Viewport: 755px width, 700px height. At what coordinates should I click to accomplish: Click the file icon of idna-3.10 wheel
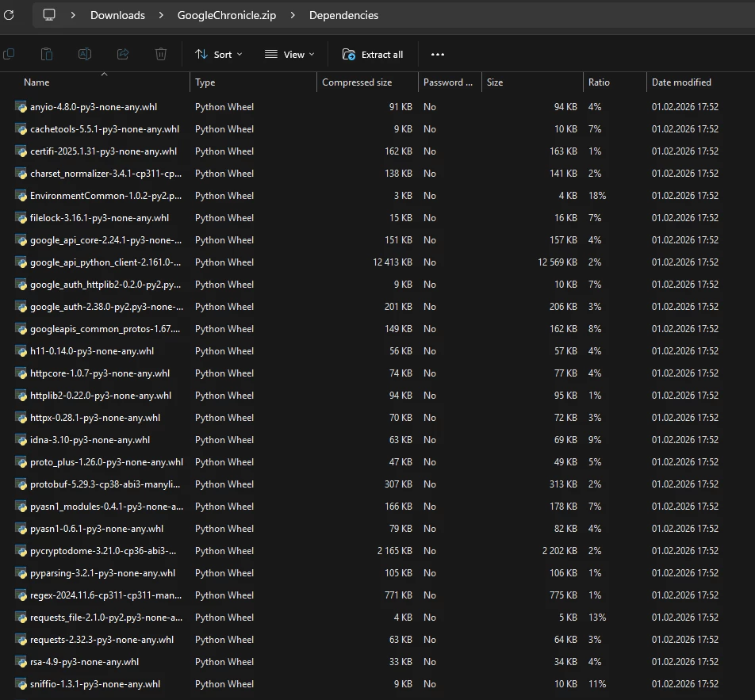coord(21,439)
